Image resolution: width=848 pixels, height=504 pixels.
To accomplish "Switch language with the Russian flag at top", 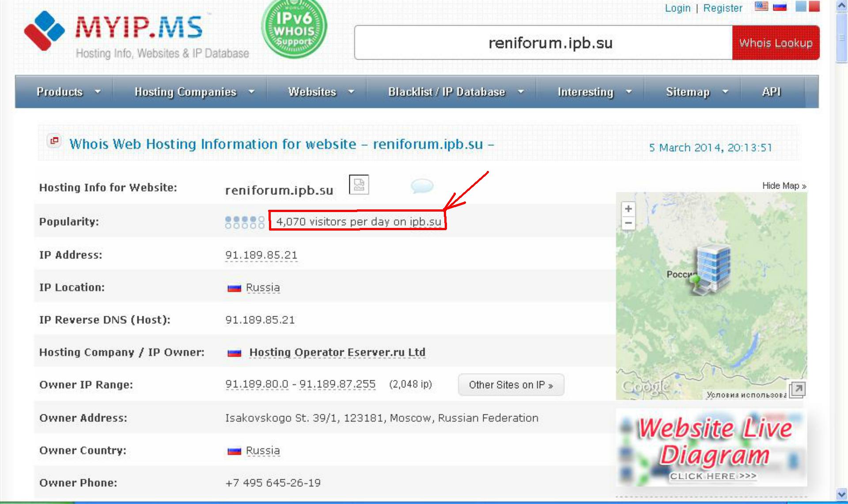I will (780, 7).
